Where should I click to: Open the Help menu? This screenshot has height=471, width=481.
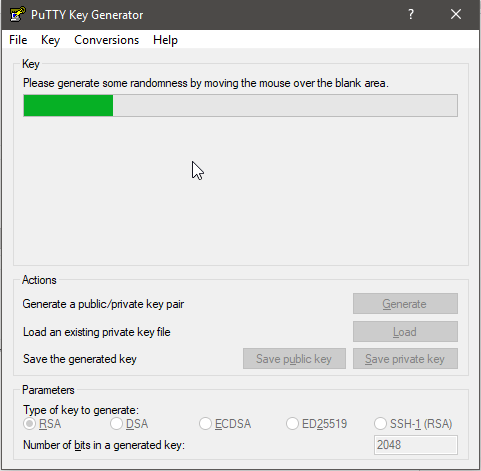point(165,40)
